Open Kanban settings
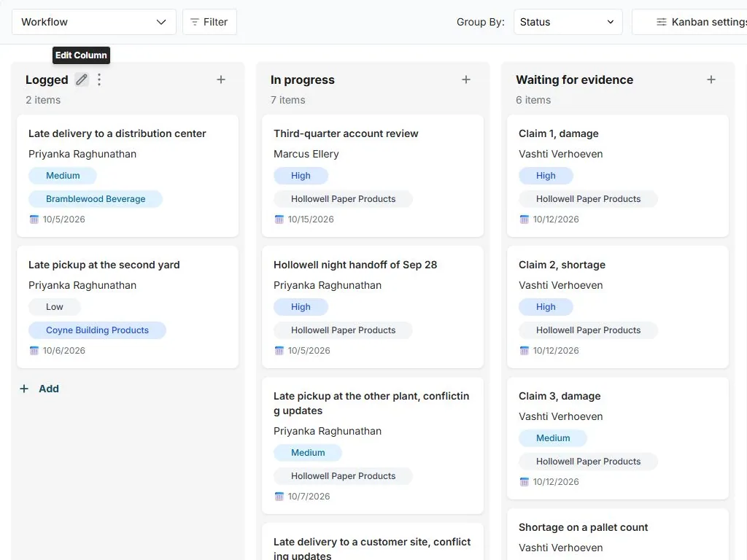Screen dimensions: 747x560 (689, 22)
